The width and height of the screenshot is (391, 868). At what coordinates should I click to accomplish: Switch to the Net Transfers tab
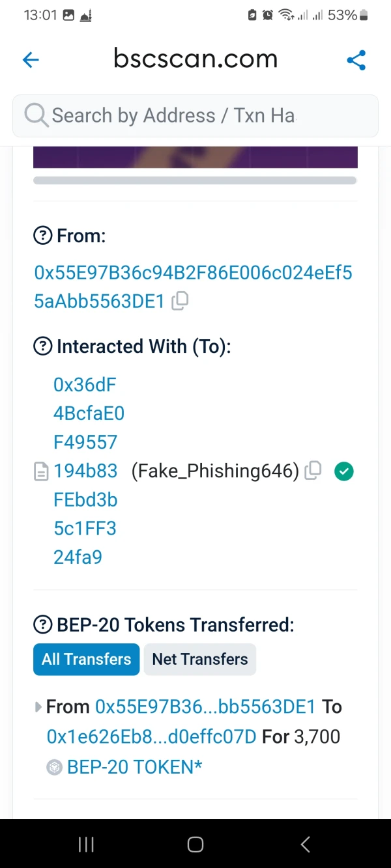(199, 659)
